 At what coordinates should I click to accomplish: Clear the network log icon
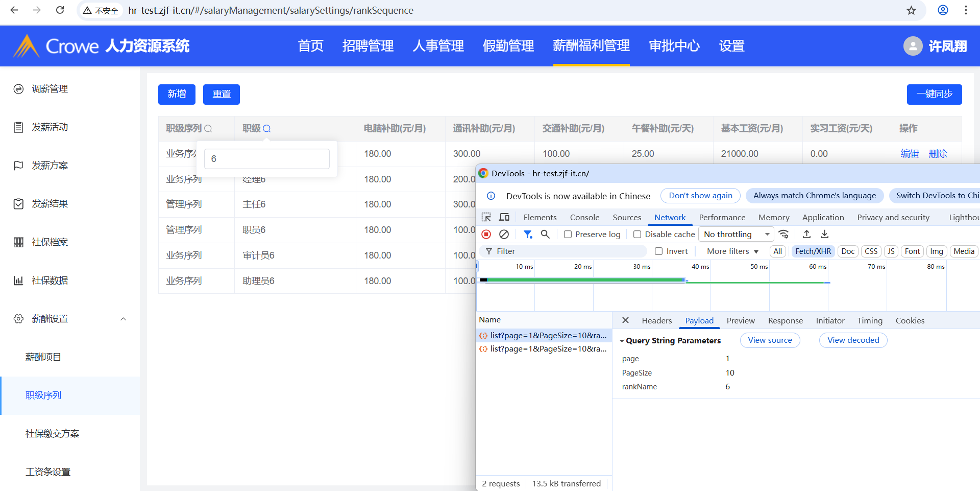click(x=504, y=234)
